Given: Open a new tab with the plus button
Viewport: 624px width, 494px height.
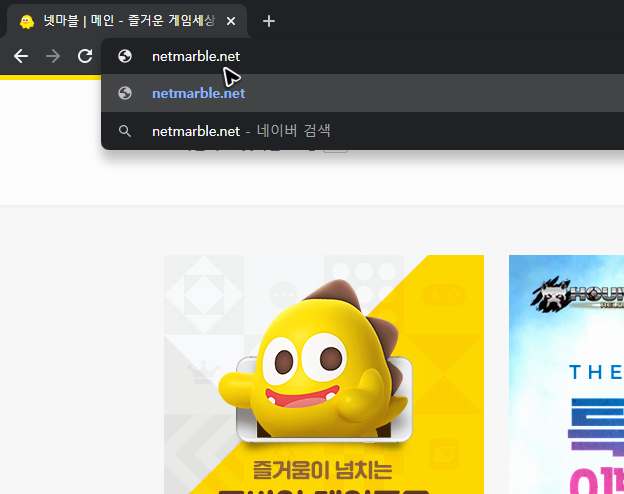Looking at the screenshot, I should coord(269,21).
